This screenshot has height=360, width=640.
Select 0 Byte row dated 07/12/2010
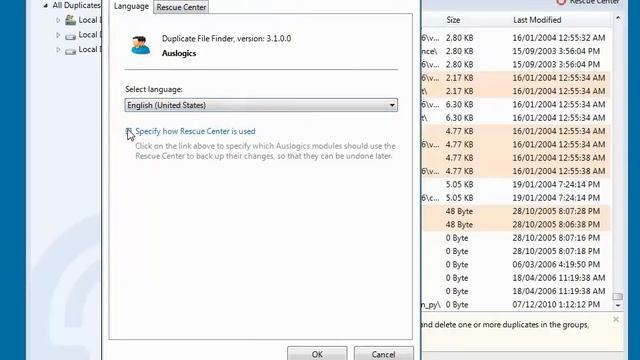coord(516,305)
